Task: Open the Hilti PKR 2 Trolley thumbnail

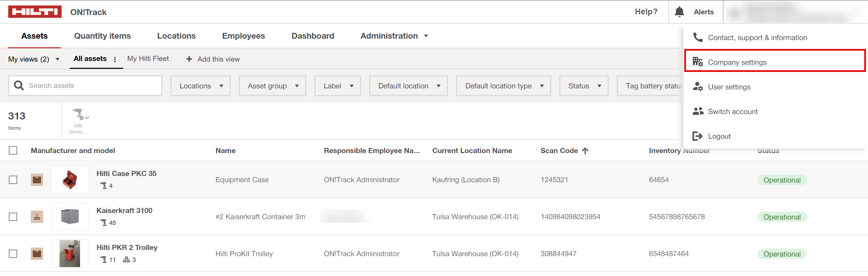Action: point(70,254)
